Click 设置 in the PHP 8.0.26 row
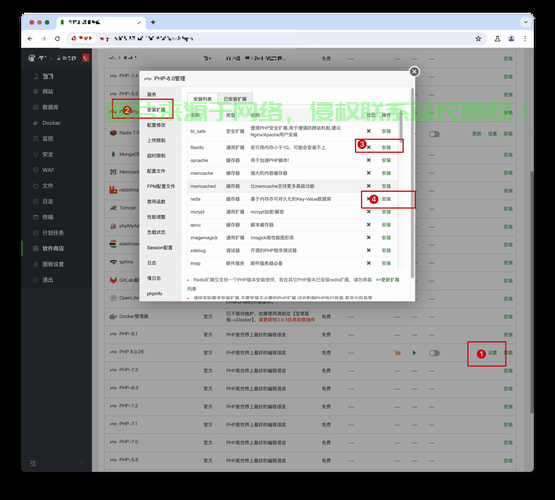This screenshot has height=500, width=555. coord(492,353)
